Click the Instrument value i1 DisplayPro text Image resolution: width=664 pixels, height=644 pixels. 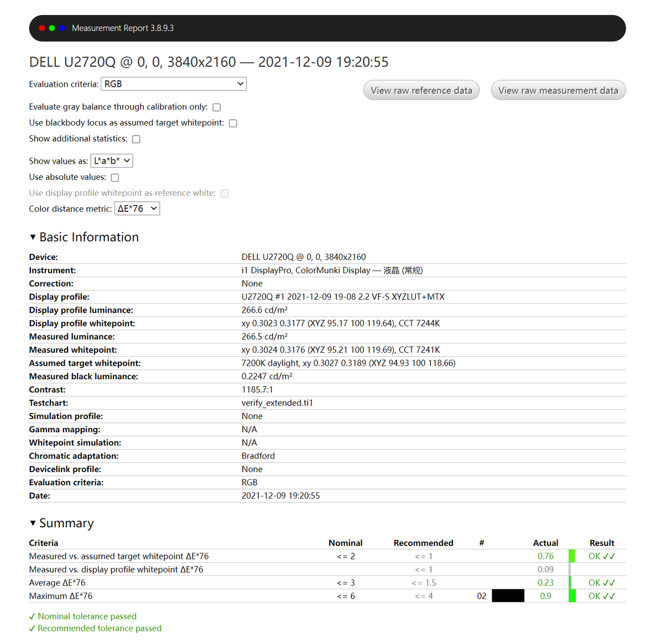point(332,271)
